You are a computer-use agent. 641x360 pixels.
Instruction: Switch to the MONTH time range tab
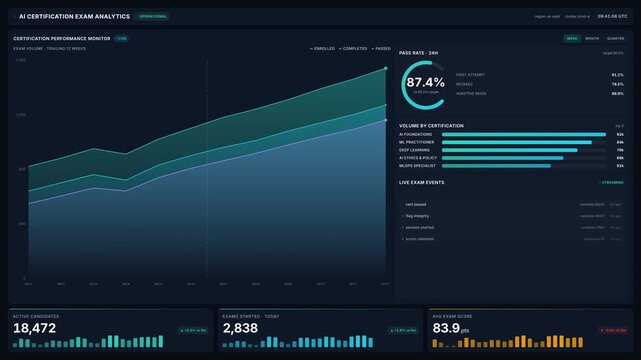coord(592,38)
